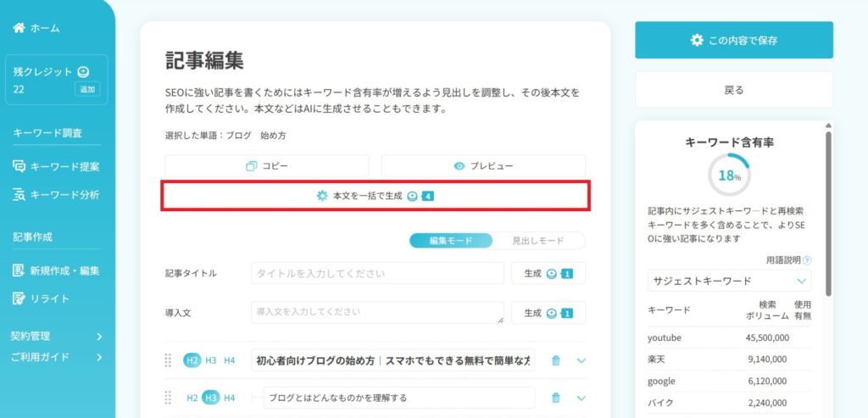
Task: Open キーワード分析 menu item
Action: (x=56, y=195)
